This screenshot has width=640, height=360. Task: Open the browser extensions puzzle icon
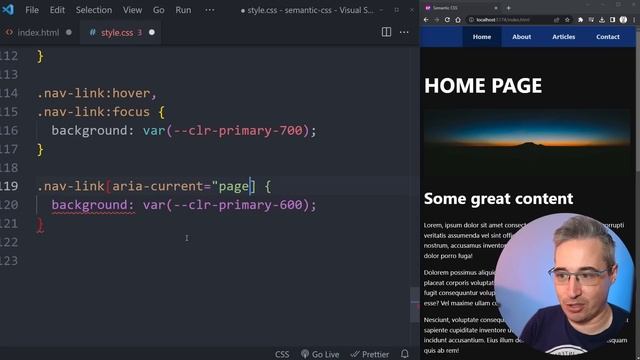(x=580, y=20)
